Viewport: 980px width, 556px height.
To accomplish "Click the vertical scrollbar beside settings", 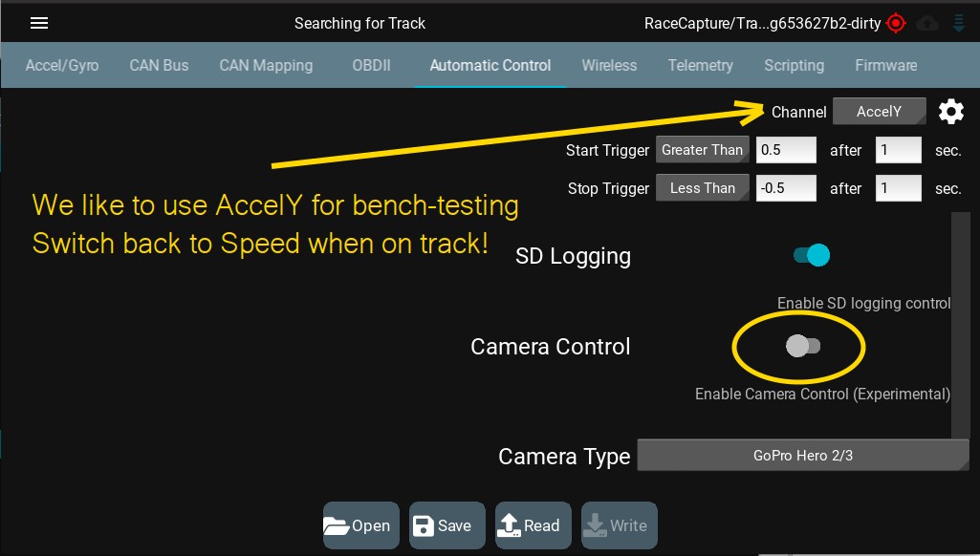I will click(x=961, y=325).
